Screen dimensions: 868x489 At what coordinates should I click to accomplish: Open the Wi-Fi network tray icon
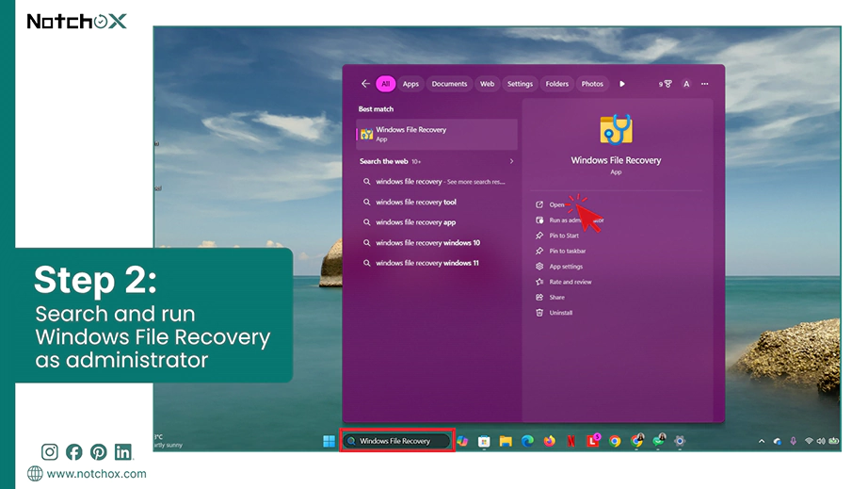pos(809,441)
